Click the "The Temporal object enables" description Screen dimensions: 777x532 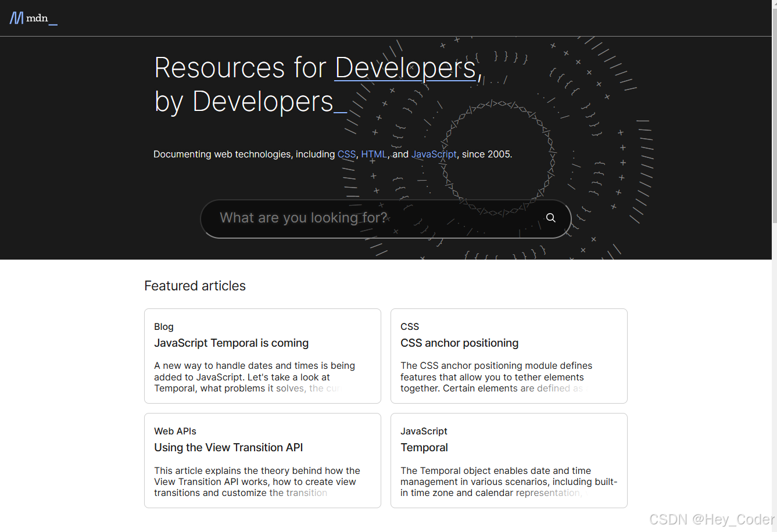point(509,481)
